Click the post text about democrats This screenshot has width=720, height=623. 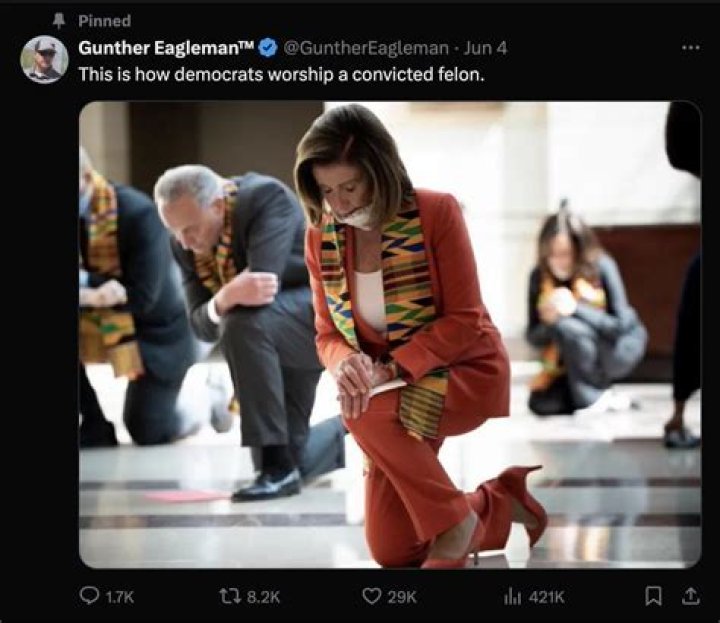click(x=281, y=74)
